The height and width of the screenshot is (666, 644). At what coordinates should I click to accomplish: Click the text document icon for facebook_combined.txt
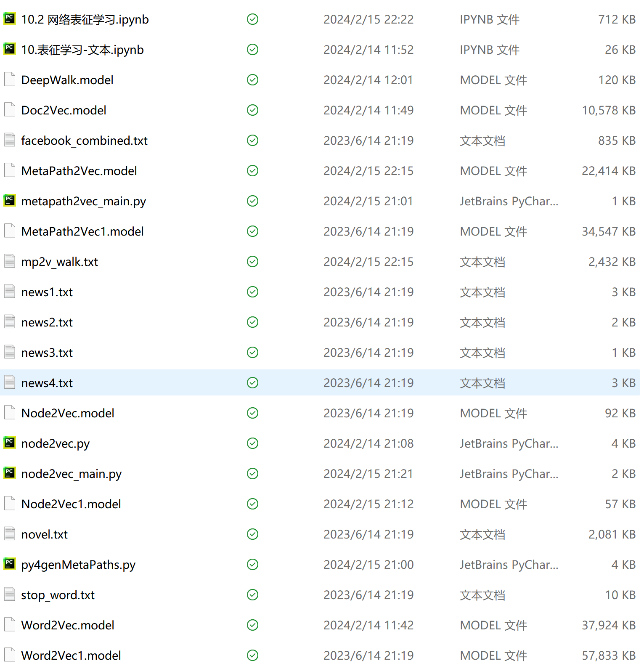pyautogui.click(x=10, y=140)
